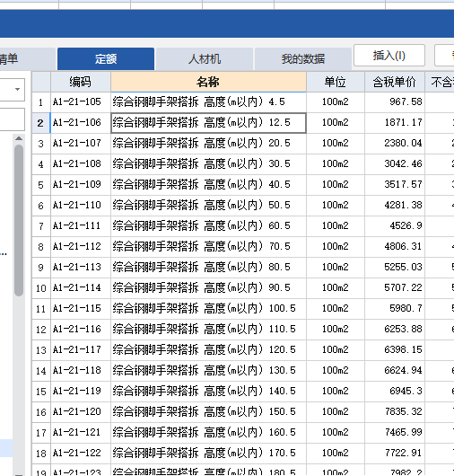Image resolution: width=454 pixels, height=476 pixels.
Task: Click the 名称 column header
Action: click(x=208, y=82)
